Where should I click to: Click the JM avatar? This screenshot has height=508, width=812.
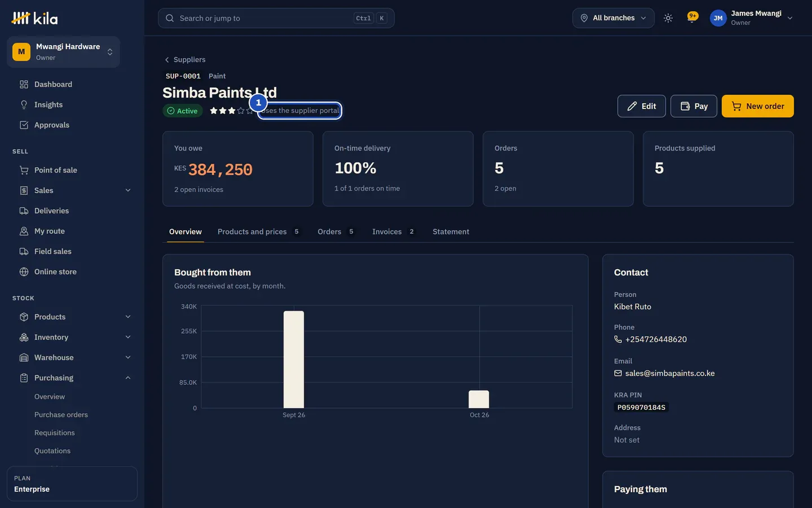718,18
